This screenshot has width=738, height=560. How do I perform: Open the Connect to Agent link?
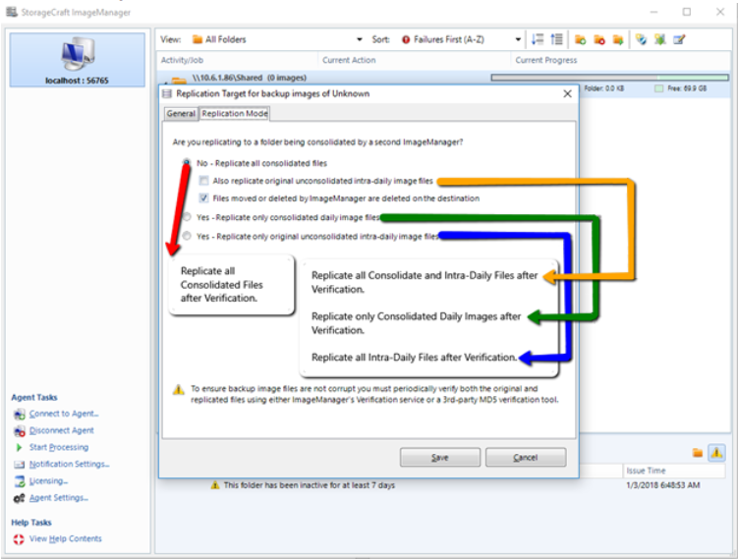coord(64,414)
